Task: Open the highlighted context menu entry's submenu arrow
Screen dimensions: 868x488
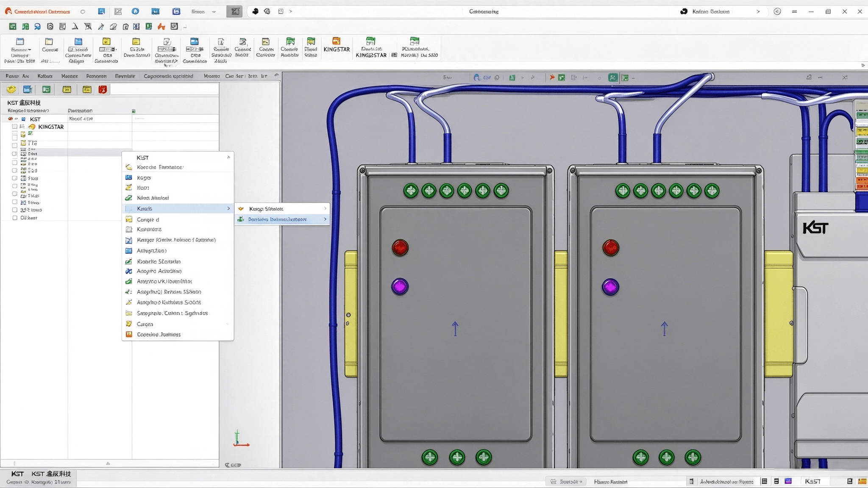Action: click(x=228, y=208)
